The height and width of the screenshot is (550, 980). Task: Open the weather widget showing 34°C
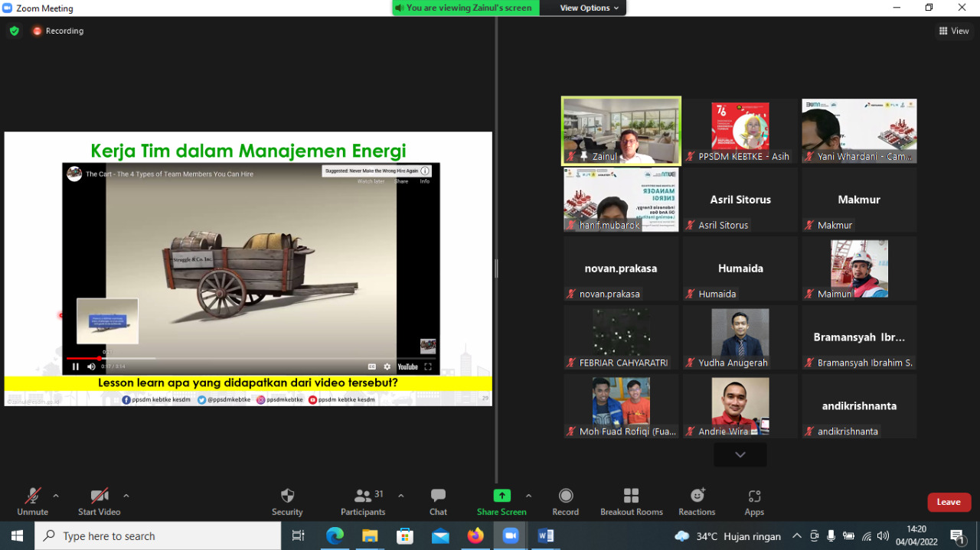727,536
